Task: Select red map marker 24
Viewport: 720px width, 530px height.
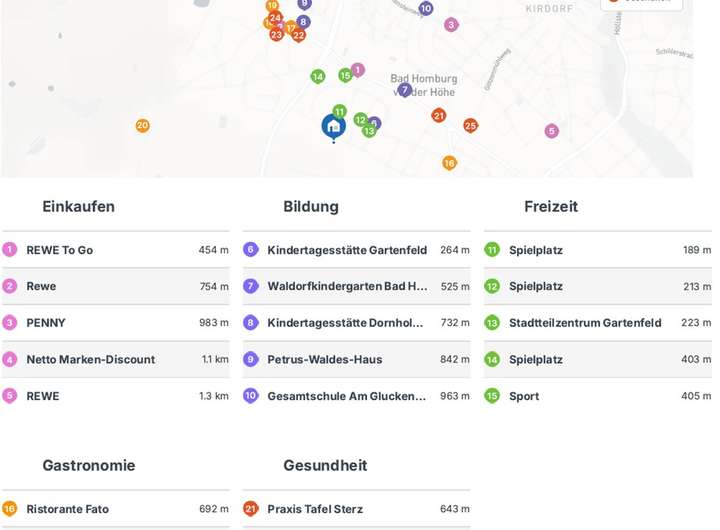Action: pos(275,18)
